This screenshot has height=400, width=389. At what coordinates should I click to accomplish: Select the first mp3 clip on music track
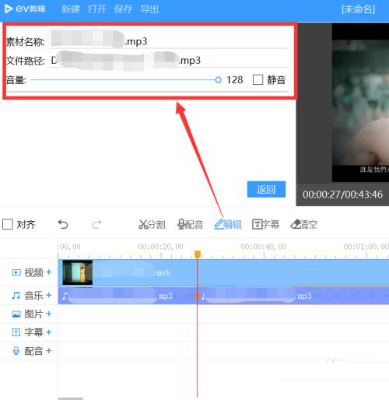(127, 296)
